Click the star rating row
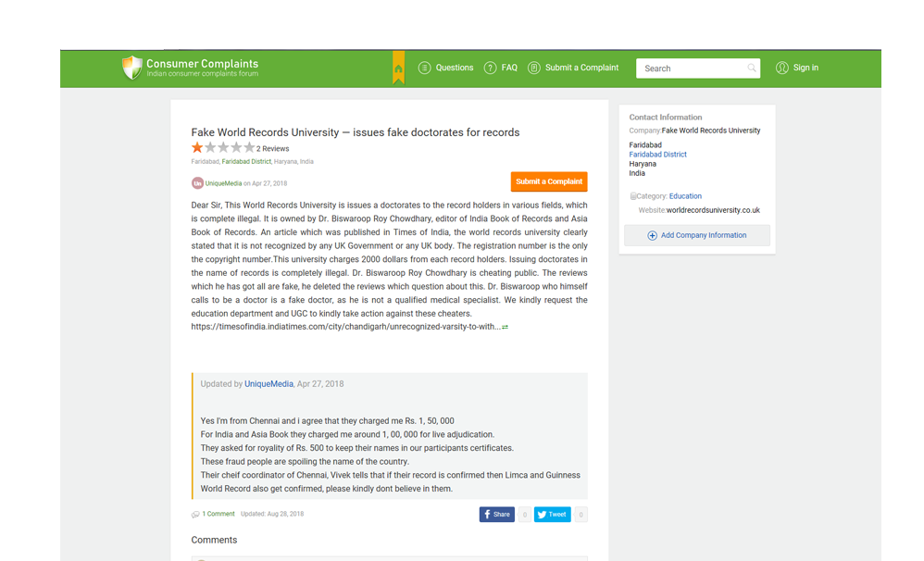The width and height of the screenshot is (924, 561). [x=223, y=147]
